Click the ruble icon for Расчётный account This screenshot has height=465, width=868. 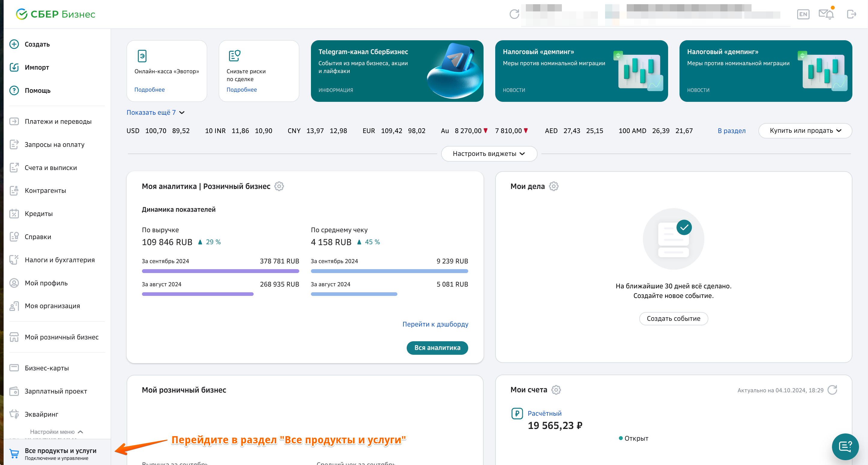click(x=517, y=413)
